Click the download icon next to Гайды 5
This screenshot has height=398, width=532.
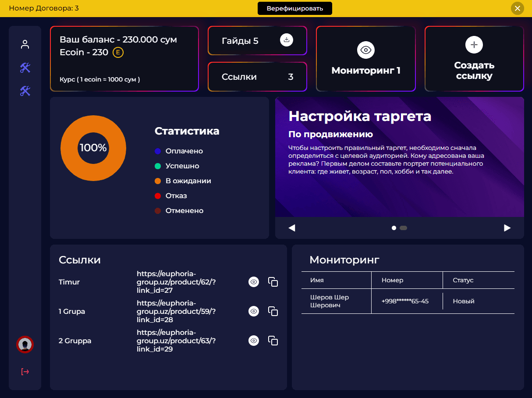coord(286,40)
